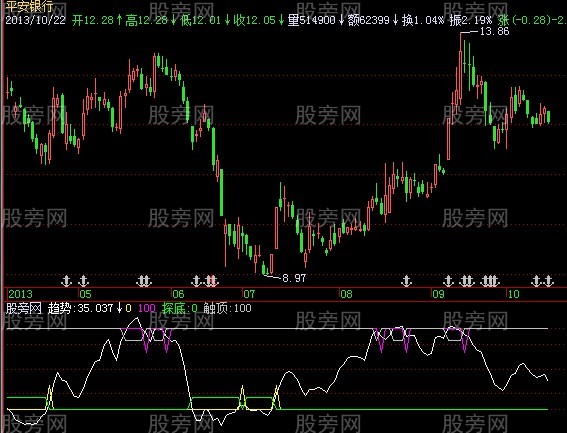This screenshot has height=433, width=567.
Task: Click the peak price label 13.86
Action: point(494,32)
